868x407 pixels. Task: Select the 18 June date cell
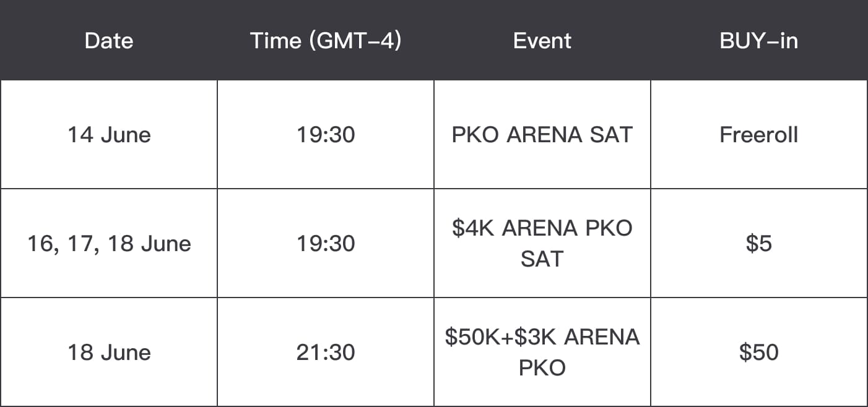tap(109, 353)
